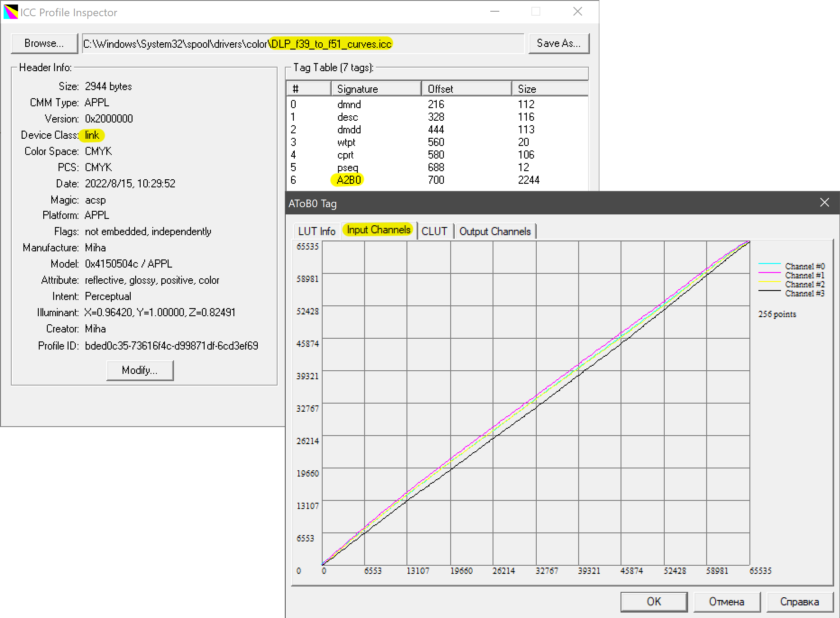This screenshot has width=840, height=618.
Task: Click the profile file path field
Action: [302, 44]
